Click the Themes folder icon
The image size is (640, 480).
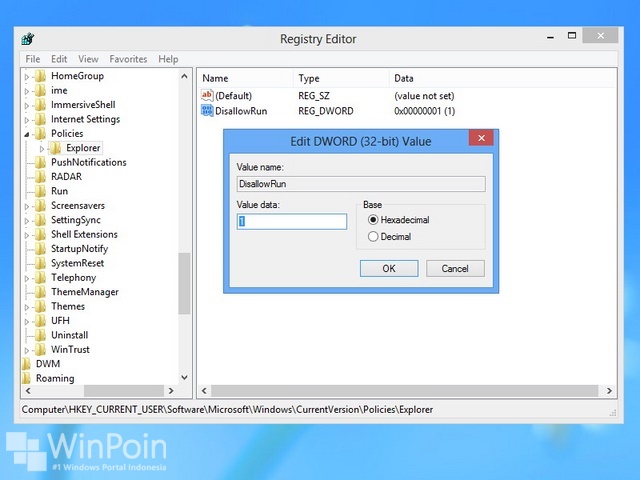point(40,306)
